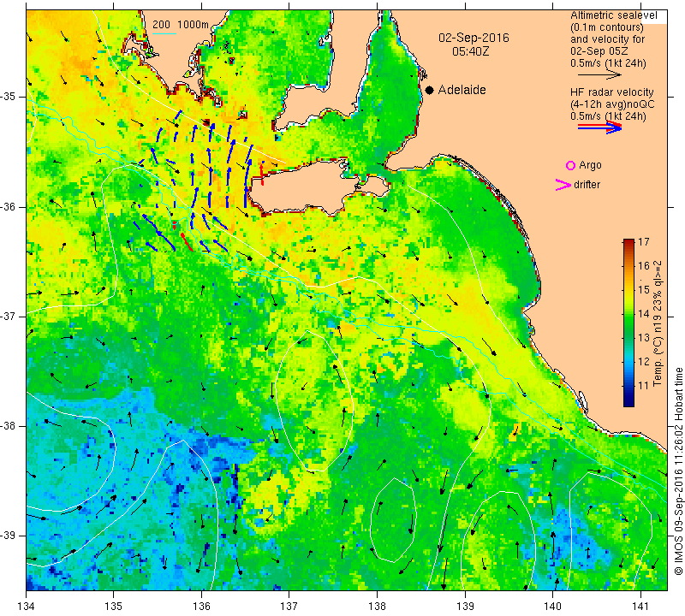Click the '-36' latitude axis label

point(9,206)
